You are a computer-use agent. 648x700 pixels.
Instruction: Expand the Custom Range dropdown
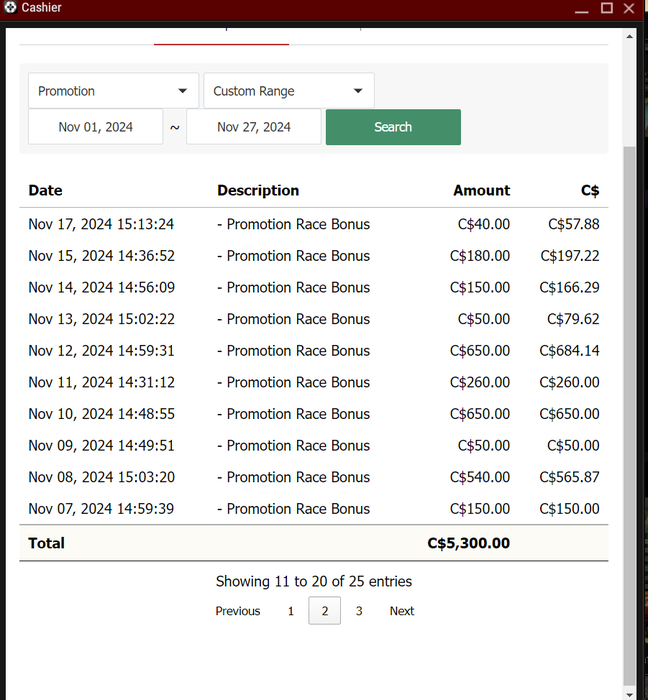288,91
